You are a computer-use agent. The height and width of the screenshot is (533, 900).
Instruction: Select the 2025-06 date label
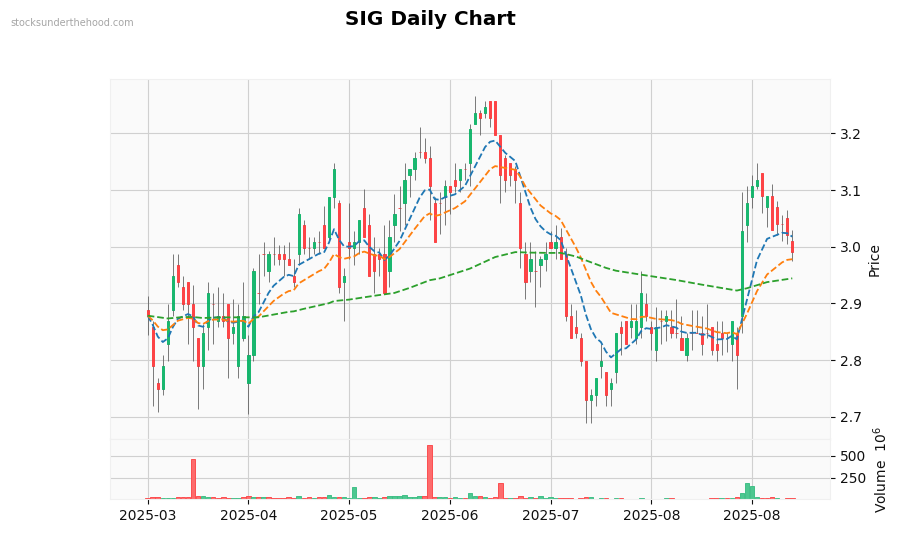450,515
